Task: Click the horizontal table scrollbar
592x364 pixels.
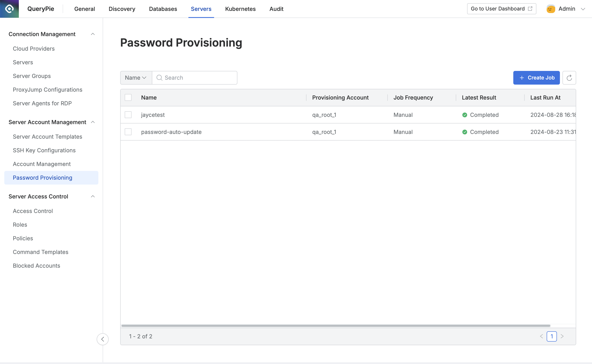Action: pos(336,326)
